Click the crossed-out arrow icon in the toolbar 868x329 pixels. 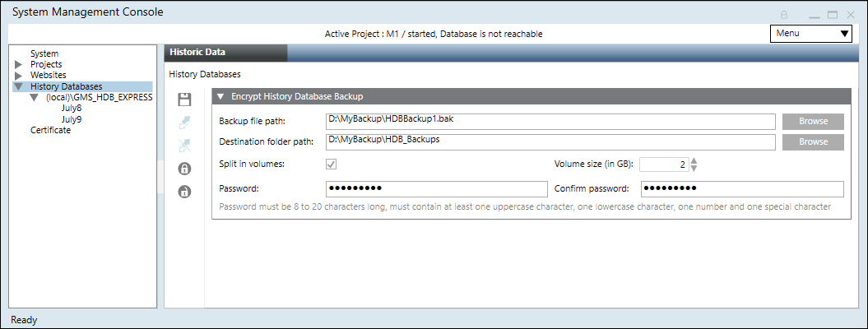coord(185,146)
